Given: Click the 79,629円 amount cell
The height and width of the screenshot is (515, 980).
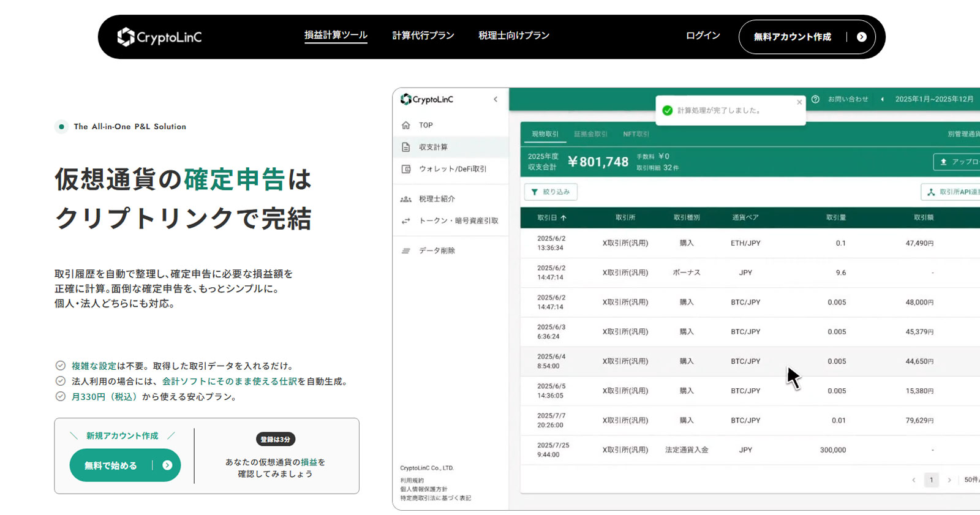Looking at the screenshot, I should (x=919, y=420).
